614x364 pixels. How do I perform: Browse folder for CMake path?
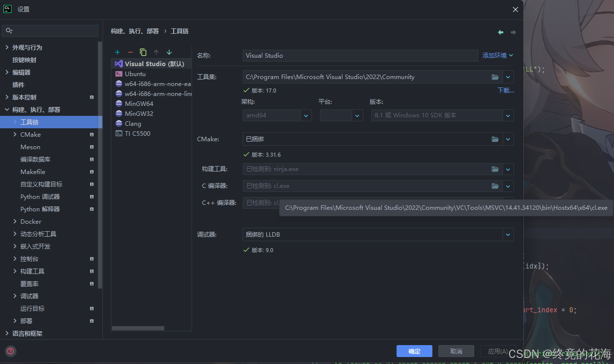(495, 139)
